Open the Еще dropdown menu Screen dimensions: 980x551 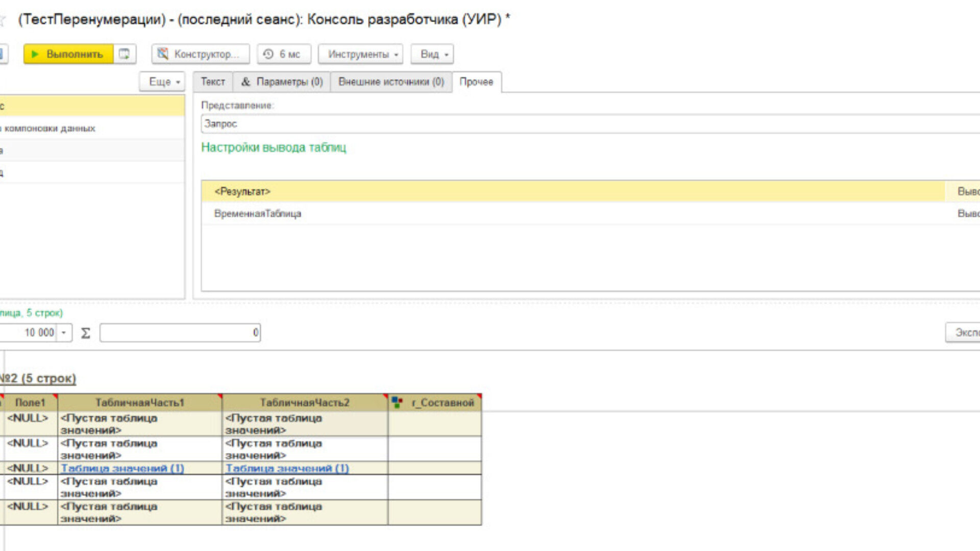(162, 82)
